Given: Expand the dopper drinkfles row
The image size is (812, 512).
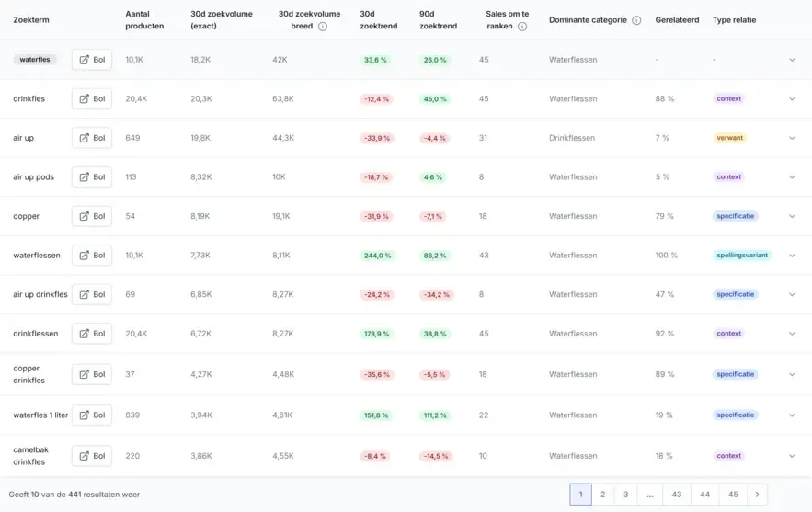Looking at the screenshot, I should (792, 374).
